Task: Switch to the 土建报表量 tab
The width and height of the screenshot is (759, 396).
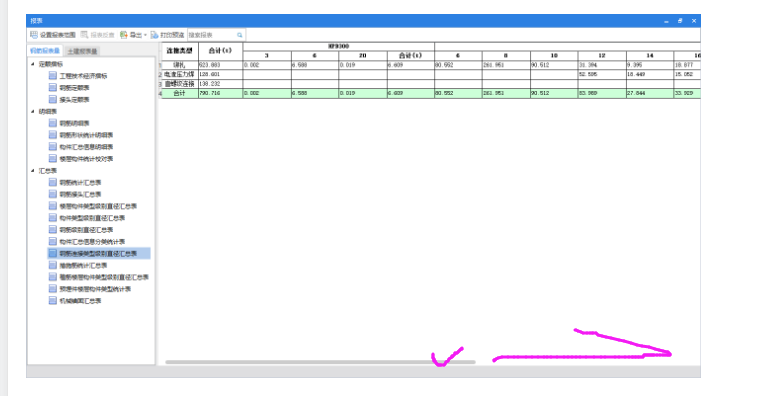Action: pyautogui.click(x=82, y=51)
